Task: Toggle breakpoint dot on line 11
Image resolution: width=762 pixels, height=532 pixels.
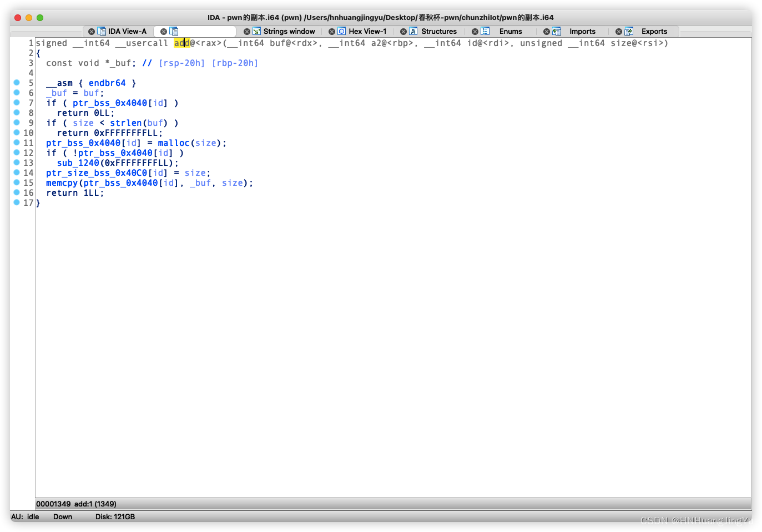Action: [x=17, y=142]
